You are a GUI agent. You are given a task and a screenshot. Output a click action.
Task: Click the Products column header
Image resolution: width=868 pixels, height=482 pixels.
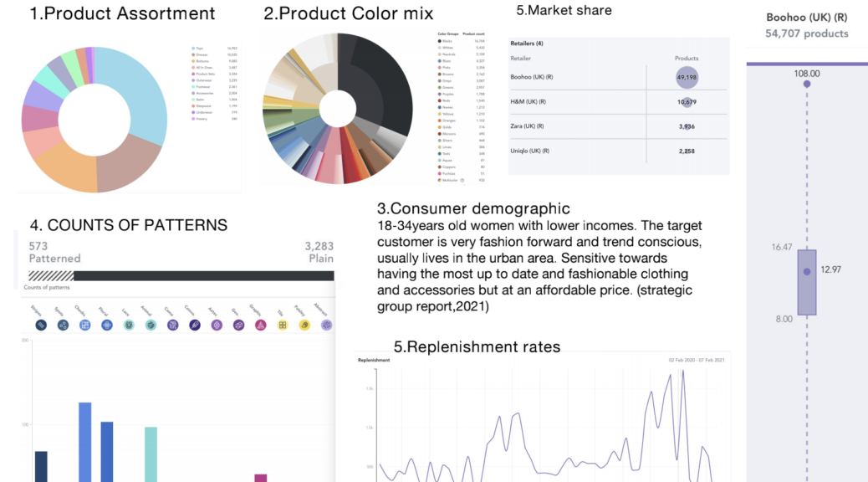tap(687, 59)
